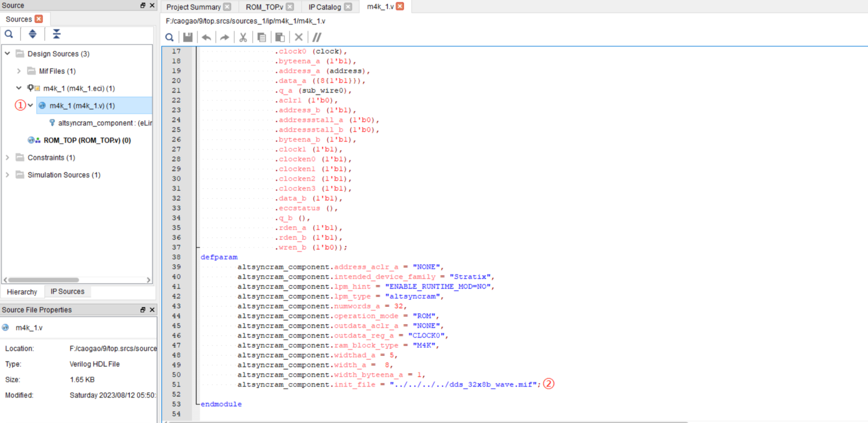Open the IP Sources tab
Viewport: 868px width, 423px height.
67,292
